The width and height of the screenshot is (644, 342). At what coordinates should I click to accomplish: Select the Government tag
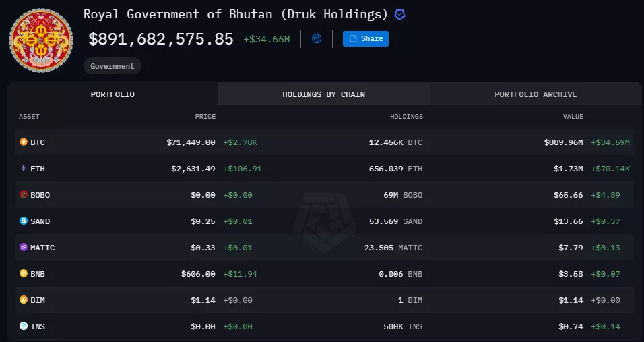pyautogui.click(x=112, y=66)
